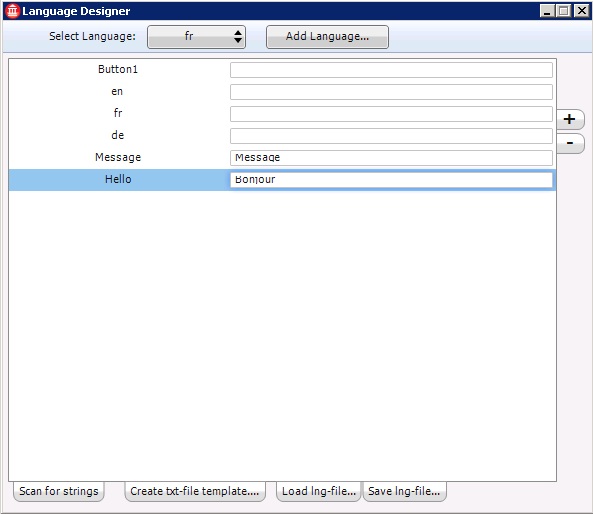
Task: Maximize the Language Designer window
Action: point(564,11)
